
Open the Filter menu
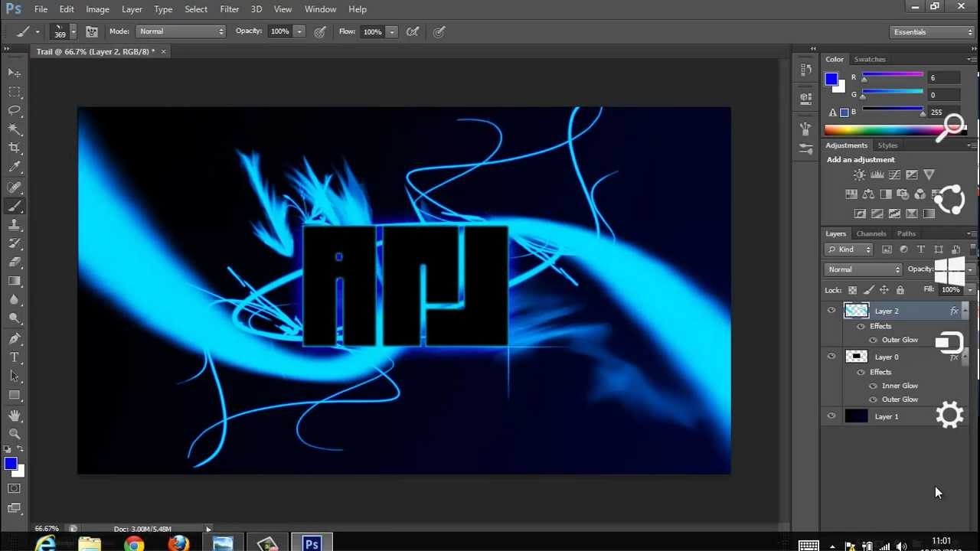point(229,9)
